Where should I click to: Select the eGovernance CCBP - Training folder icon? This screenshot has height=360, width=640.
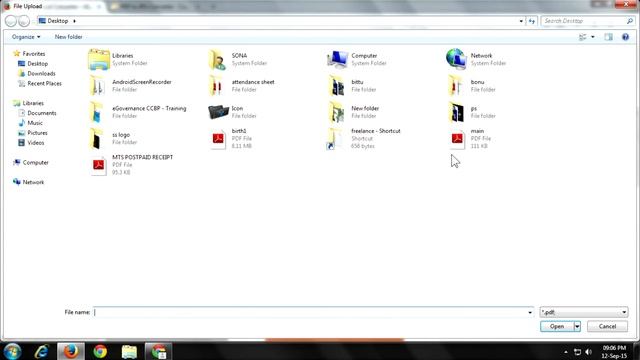97,112
